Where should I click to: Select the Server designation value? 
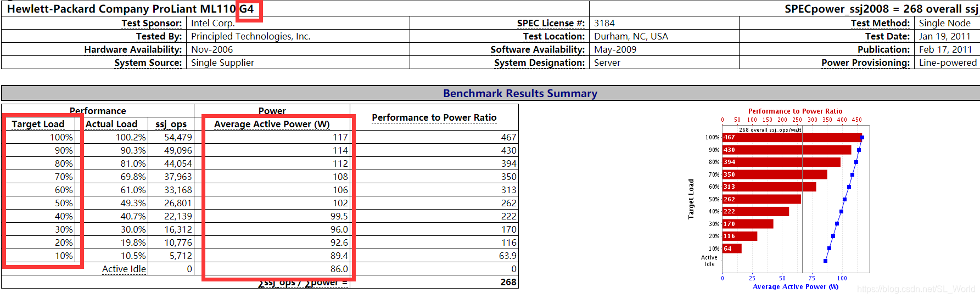[x=607, y=63]
